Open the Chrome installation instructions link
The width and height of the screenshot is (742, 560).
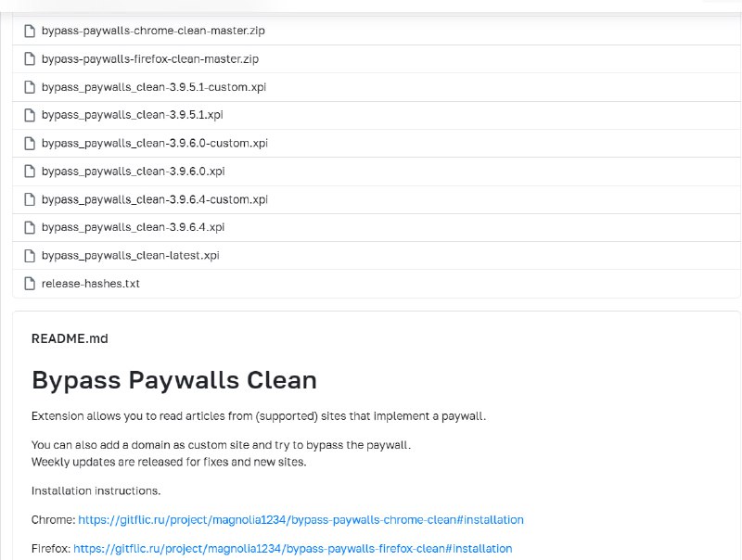coord(299,519)
